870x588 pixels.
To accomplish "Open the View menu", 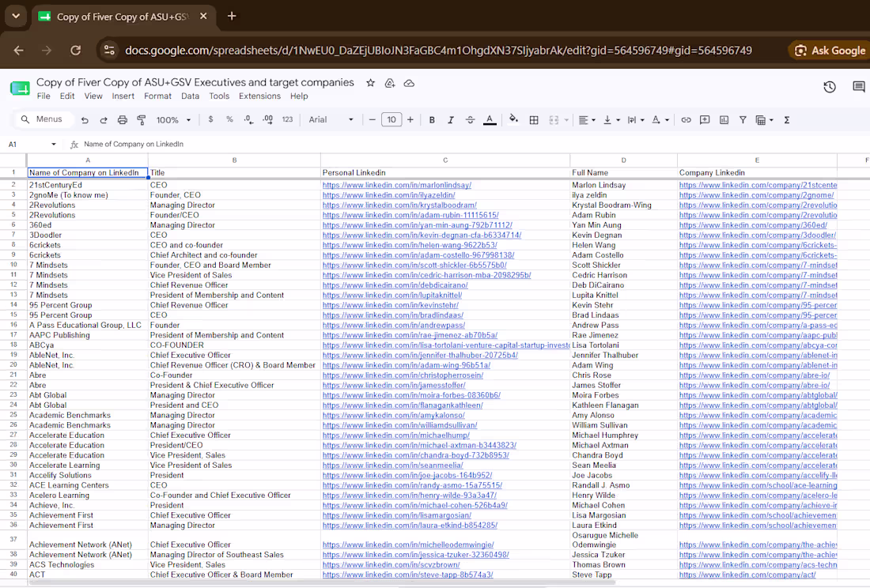I will tap(93, 96).
